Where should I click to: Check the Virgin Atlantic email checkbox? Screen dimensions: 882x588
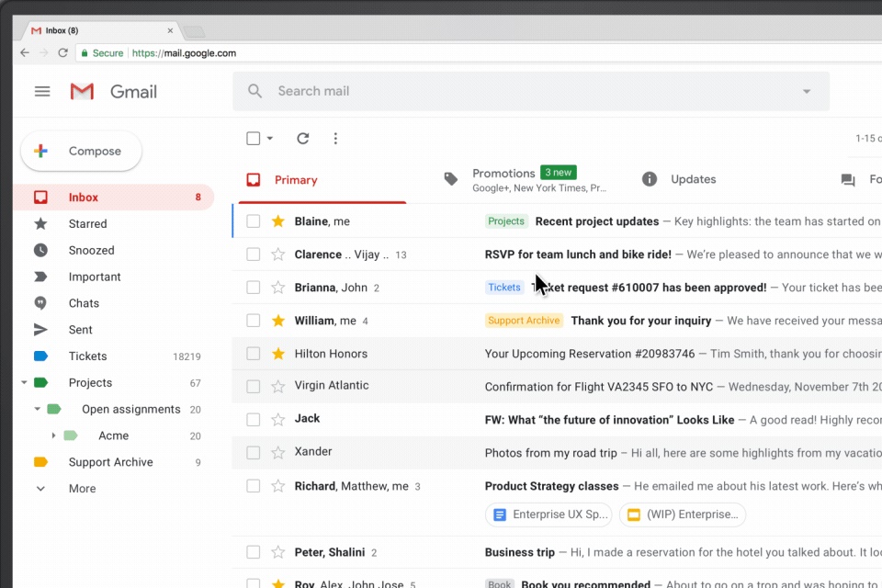254,387
